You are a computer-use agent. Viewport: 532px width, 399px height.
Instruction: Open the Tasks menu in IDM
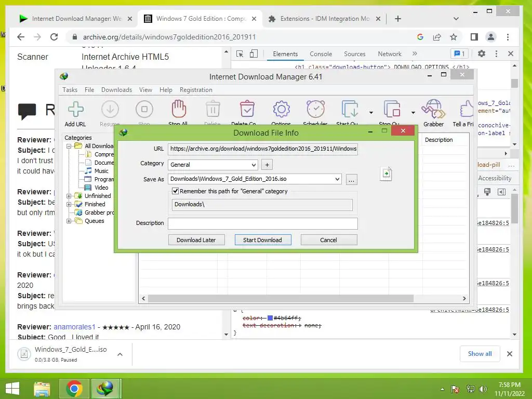(x=70, y=90)
